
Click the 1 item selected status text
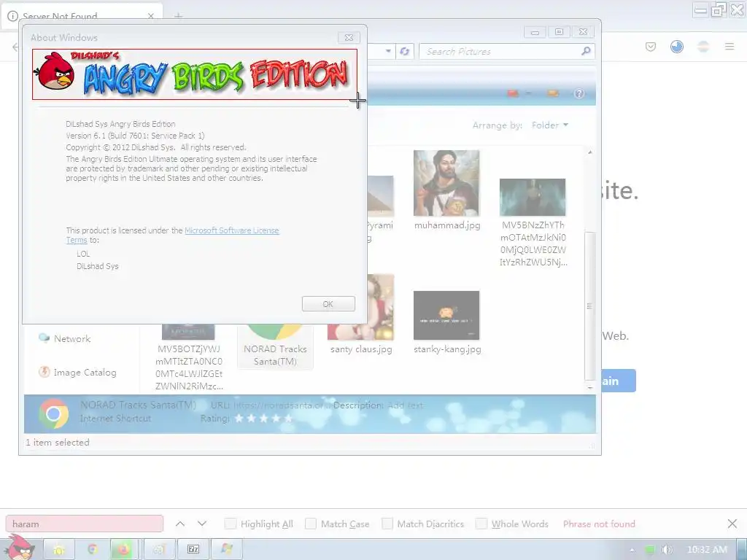(58, 443)
